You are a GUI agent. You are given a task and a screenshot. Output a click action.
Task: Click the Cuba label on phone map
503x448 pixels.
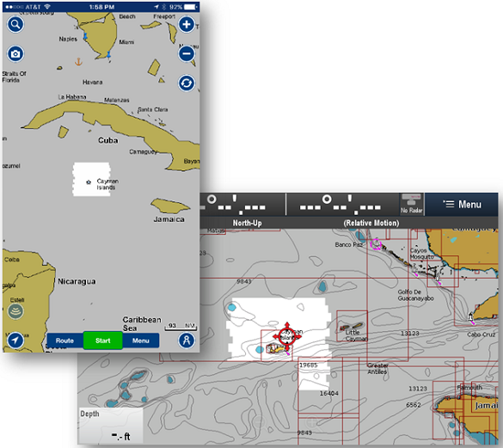click(108, 140)
